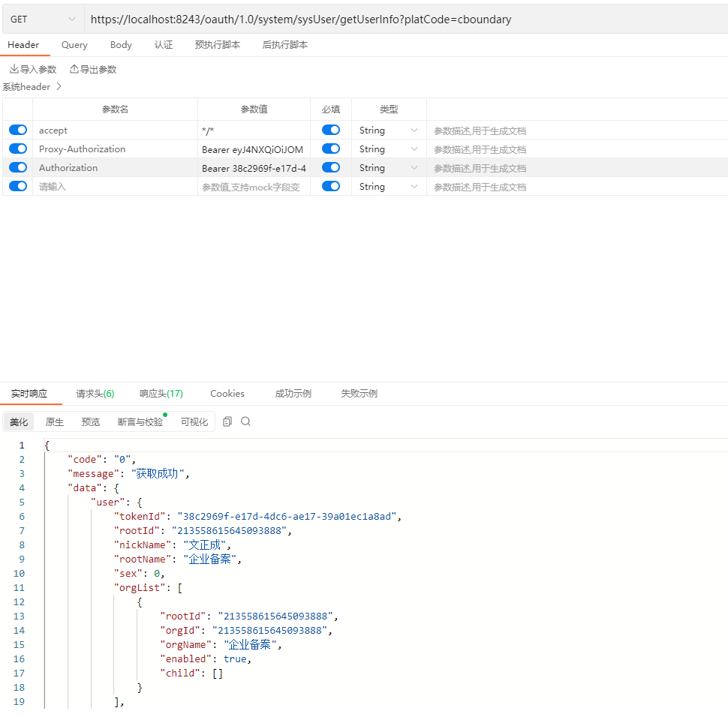Image resolution: width=728 pixels, height=717 pixels.
Task: Toggle the accept header enable switch
Action: (18, 130)
